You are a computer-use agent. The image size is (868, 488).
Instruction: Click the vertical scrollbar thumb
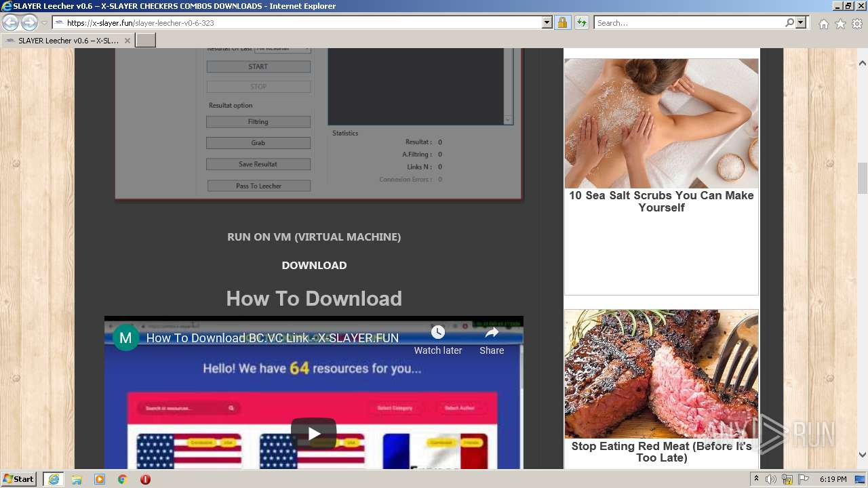pos(863,178)
